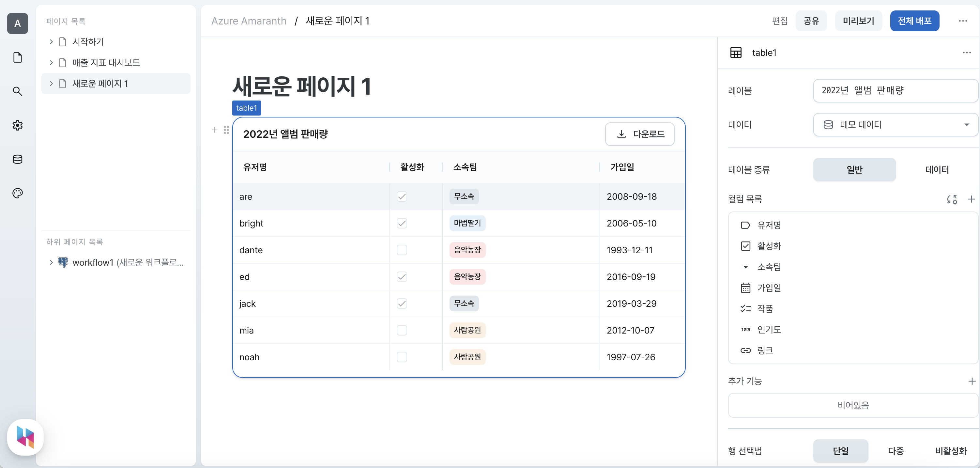Edit the 레이블 input field
This screenshot has width=980, height=468.
pos(895,90)
